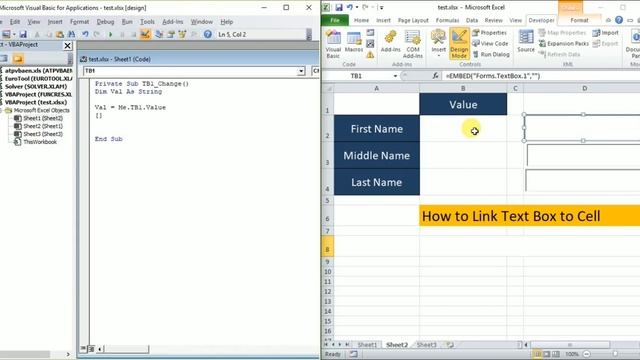
Task: Click Run Dialog in the Controls group
Action: tap(491, 54)
